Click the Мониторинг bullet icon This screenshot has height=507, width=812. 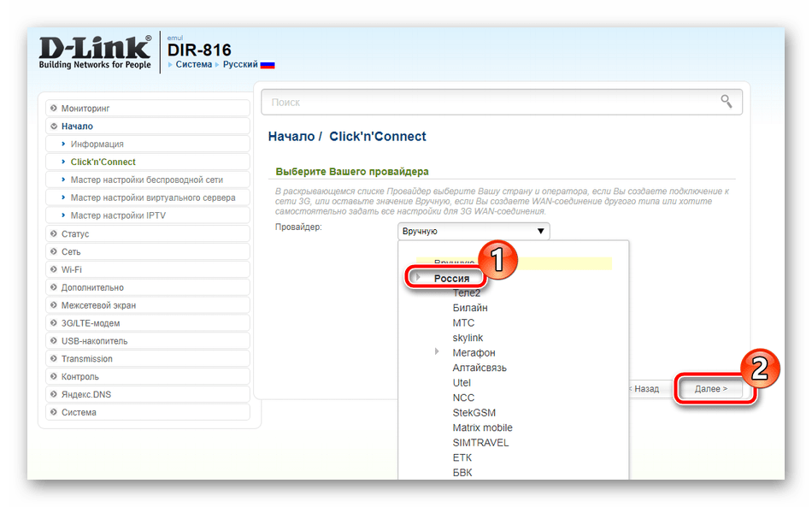pyautogui.click(x=53, y=109)
